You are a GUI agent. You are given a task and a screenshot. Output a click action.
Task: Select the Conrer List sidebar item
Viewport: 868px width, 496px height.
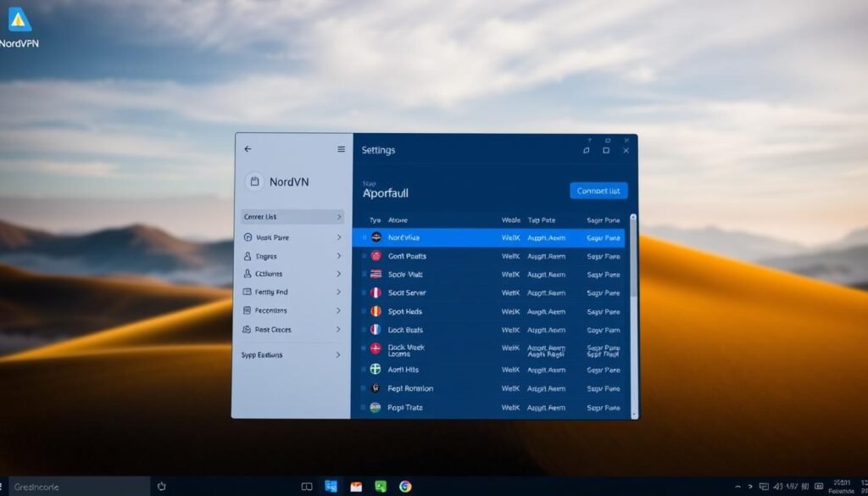[292, 217]
